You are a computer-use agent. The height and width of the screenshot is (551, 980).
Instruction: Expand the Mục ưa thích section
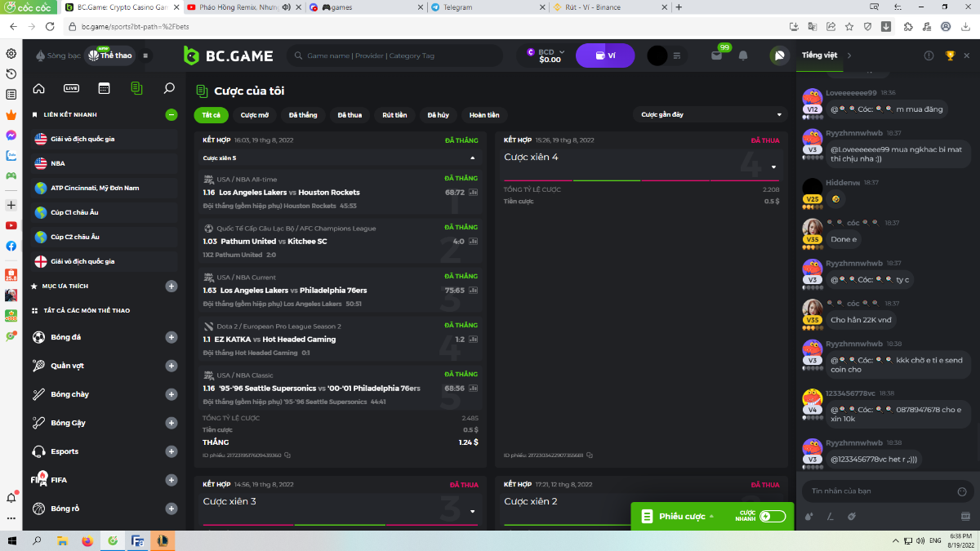[171, 287]
